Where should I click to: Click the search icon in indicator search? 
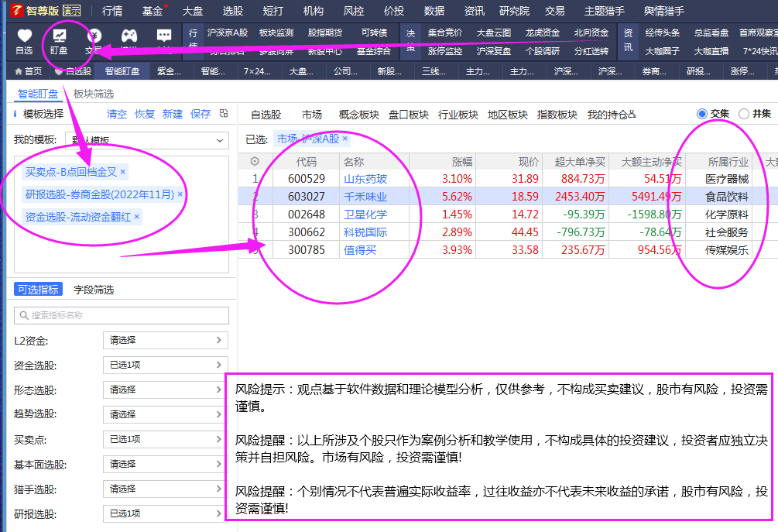(x=24, y=315)
